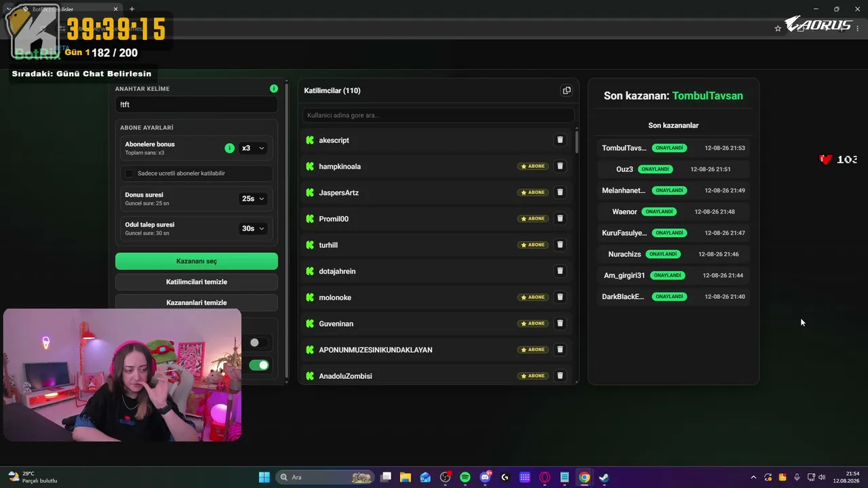Show info for Anahtar Kelime

[x=274, y=89]
